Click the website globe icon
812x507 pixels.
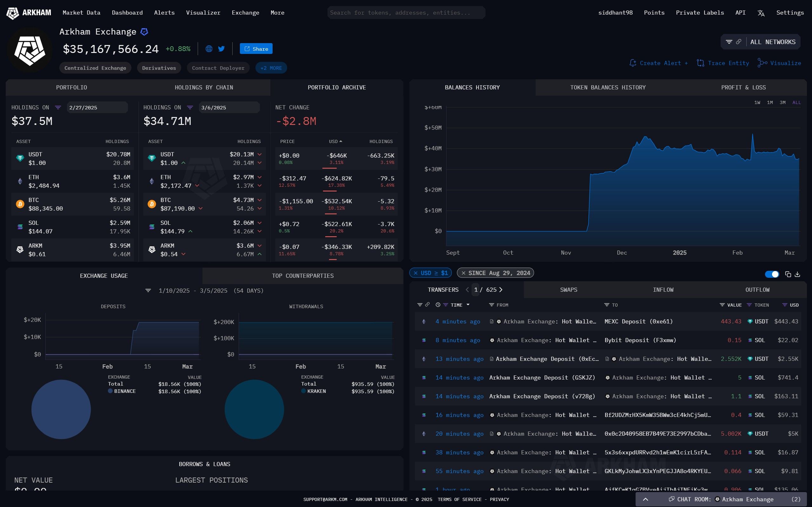point(209,49)
